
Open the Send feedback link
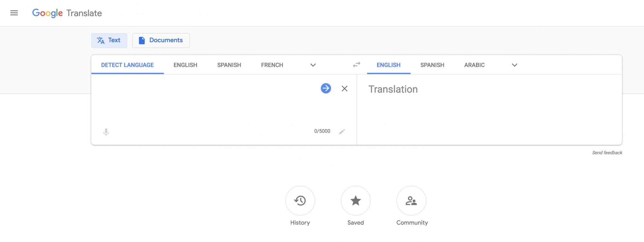click(x=607, y=153)
